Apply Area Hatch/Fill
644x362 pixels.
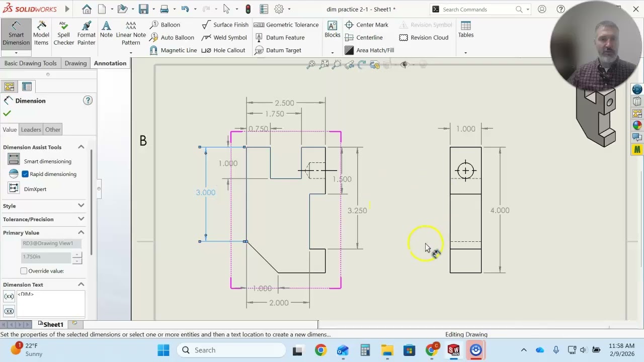[x=370, y=50]
